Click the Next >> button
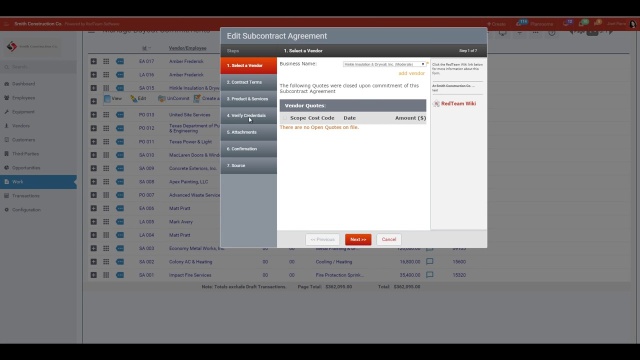The height and width of the screenshot is (360, 640). 358,240
